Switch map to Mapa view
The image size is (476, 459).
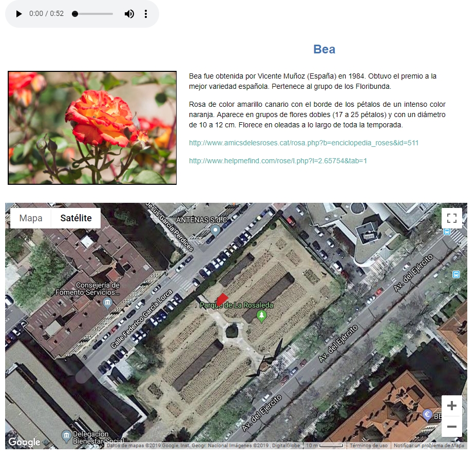pyautogui.click(x=31, y=218)
